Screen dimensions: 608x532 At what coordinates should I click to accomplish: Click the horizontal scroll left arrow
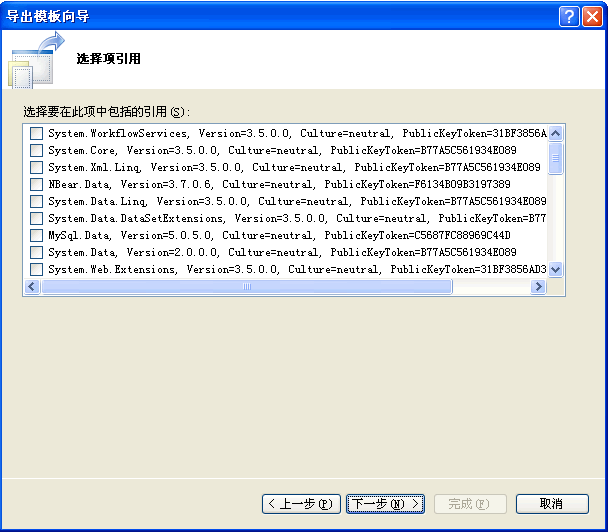pyautogui.click(x=32, y=287)
